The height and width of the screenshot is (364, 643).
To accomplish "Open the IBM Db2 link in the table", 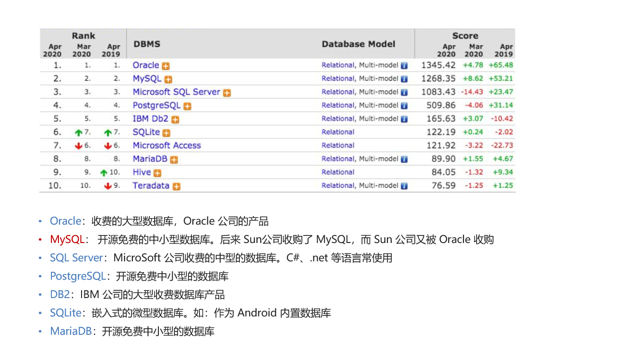I will click(x=150, y=119).
